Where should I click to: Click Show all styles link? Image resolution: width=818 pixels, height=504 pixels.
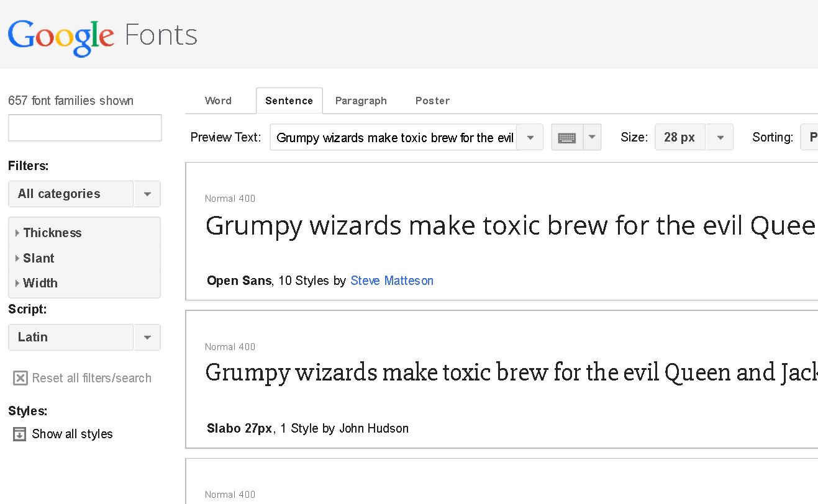tap(73, 434)
